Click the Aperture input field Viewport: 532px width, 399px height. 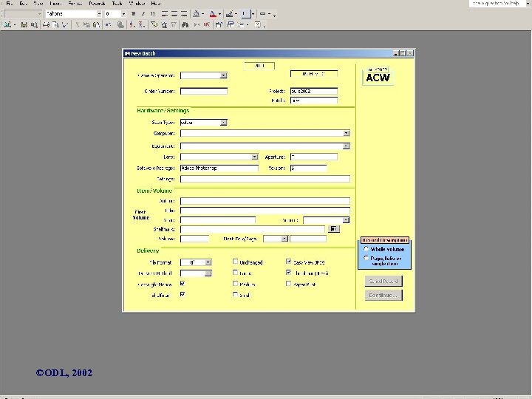[x=314, y=157]
